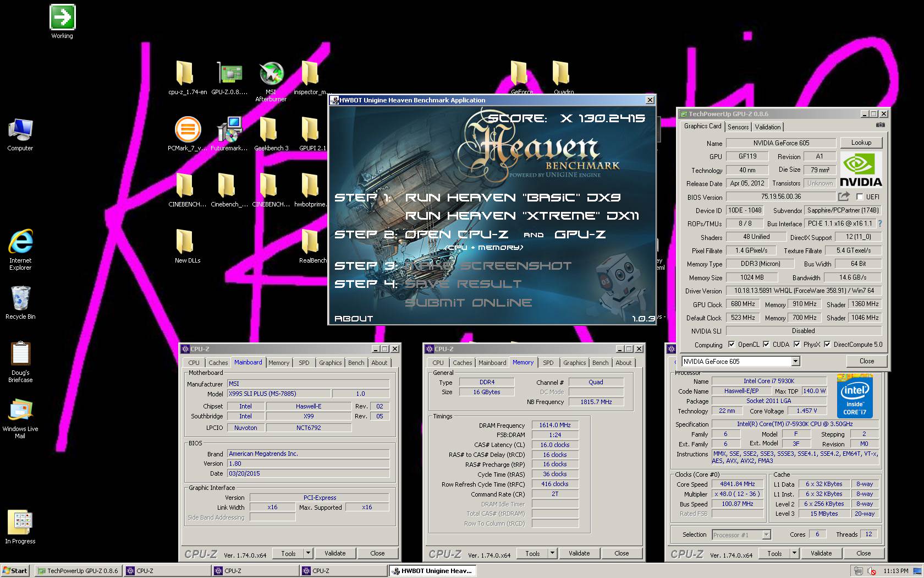924x578 pixels.
Task: Click About in Heaven benchmark window
Action: 354,319
